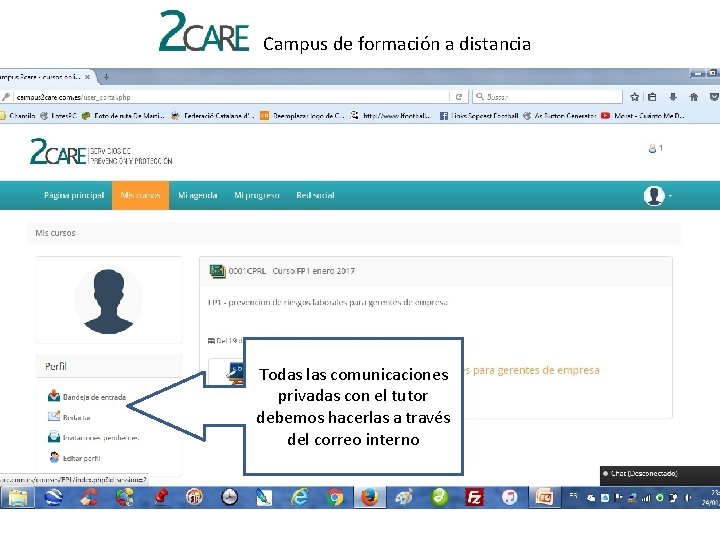Open the Red social tab
Viewport: 720px width, 540px height.
coord(315,195)
